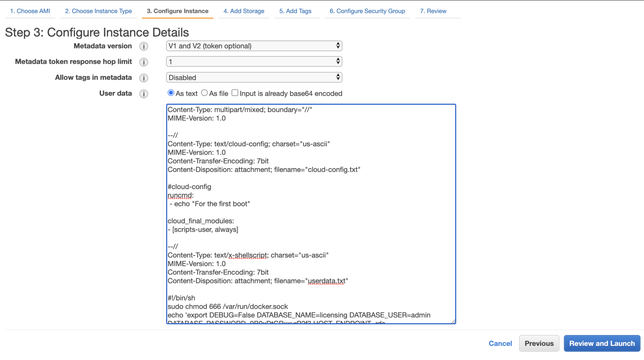
Task: Click the 'Content-Type: text/x-shellscript' line
Action: click(x=248, y=255)
